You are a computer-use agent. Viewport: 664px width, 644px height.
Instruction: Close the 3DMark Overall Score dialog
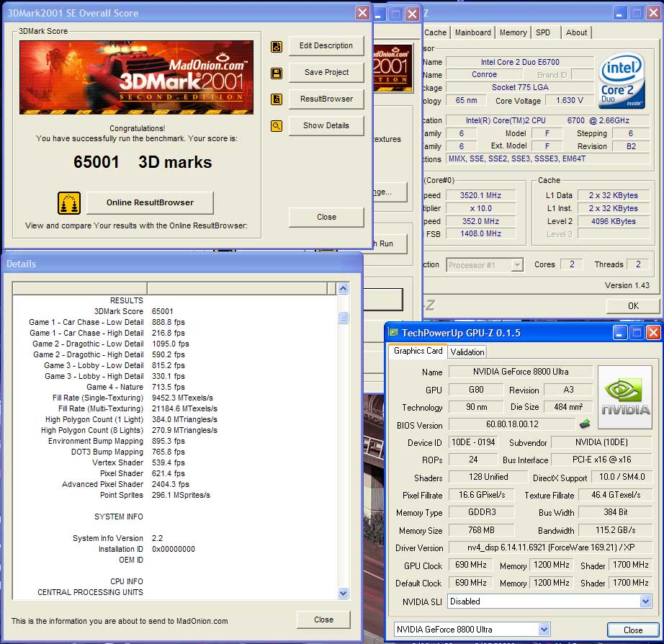coord(326,217)
